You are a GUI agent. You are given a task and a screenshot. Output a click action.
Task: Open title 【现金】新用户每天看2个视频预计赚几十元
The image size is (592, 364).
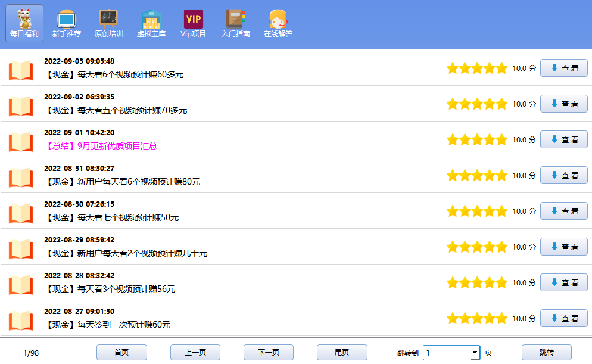(x=126, y=253)
